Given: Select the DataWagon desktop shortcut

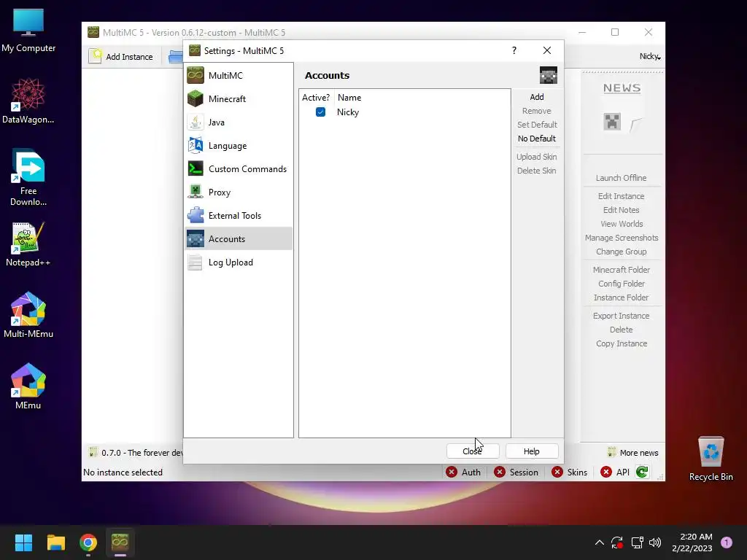Looking at the screenshot, I should [x=28, y=101].
